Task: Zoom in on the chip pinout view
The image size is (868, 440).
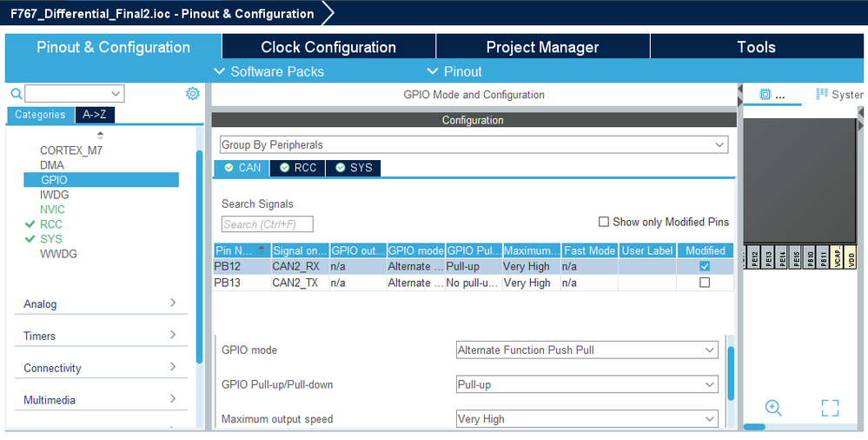Action: 773,408
